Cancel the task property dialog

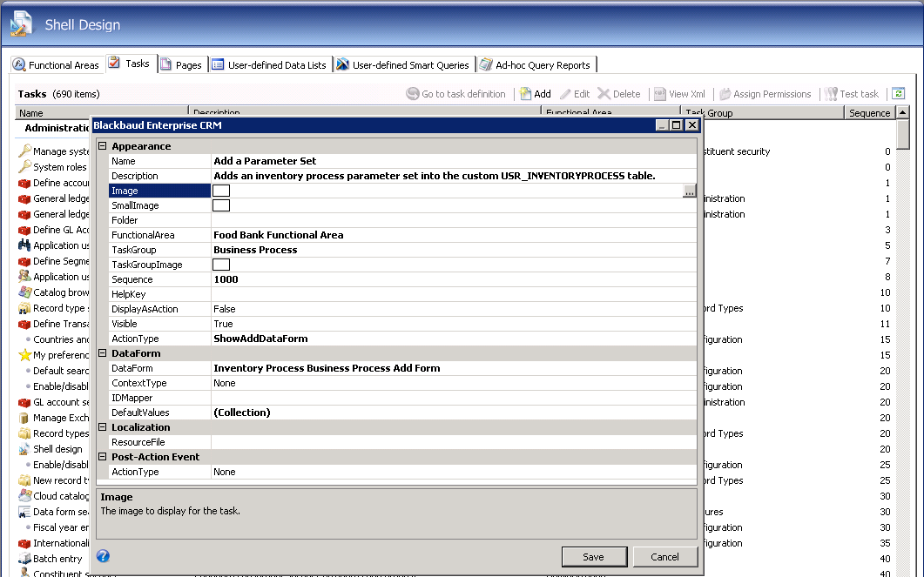tap(664, 557)
